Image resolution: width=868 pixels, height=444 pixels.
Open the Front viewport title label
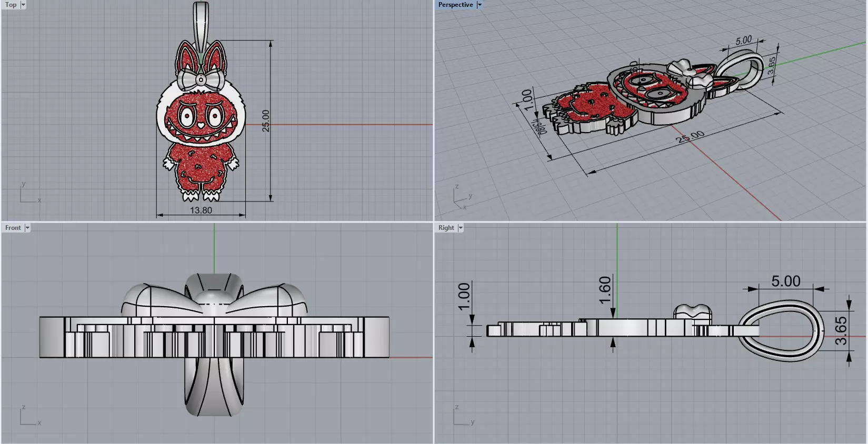(x=13, y=228)
